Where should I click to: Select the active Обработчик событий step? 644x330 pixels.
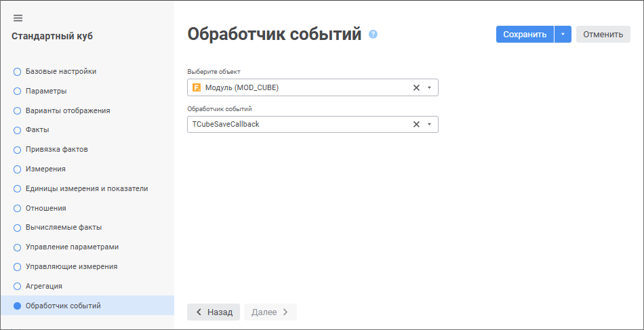(x=87, y=306)
